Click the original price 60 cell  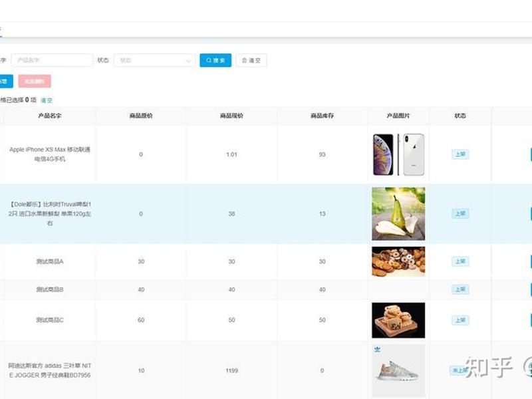[141, 320]
